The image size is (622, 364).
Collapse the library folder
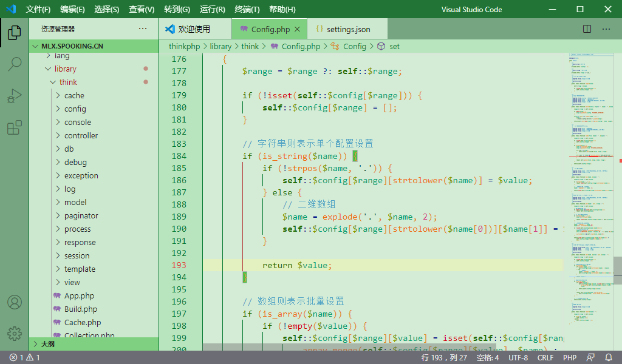coord(94,69)
